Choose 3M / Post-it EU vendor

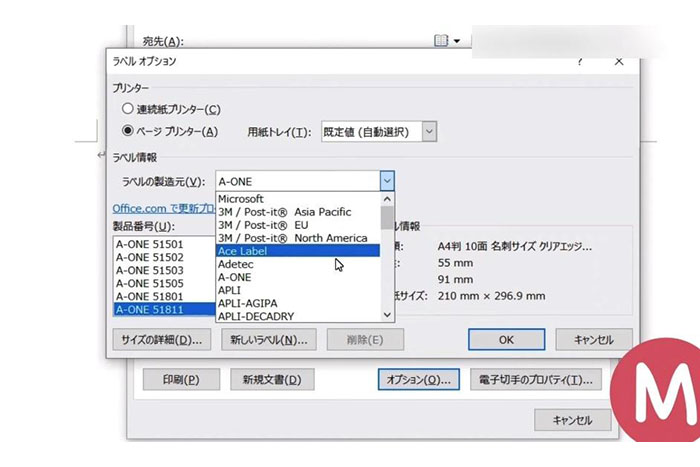coord(298,225)
